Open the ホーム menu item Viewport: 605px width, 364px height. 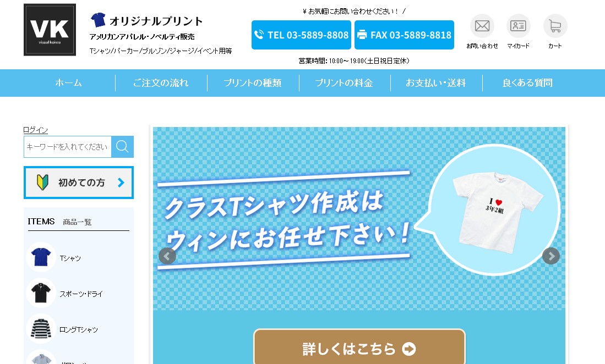(x=69, y=83)
